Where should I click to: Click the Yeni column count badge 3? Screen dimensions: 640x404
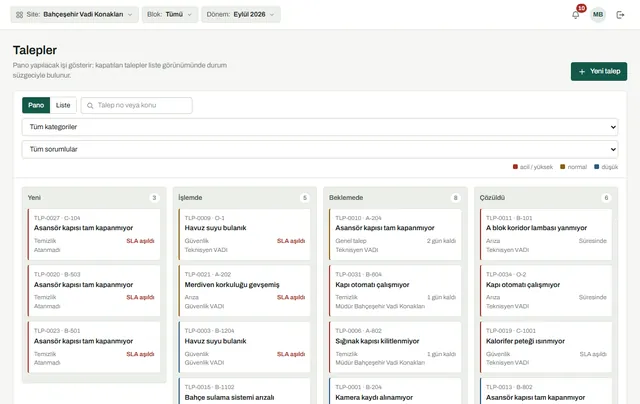point(154,198)
